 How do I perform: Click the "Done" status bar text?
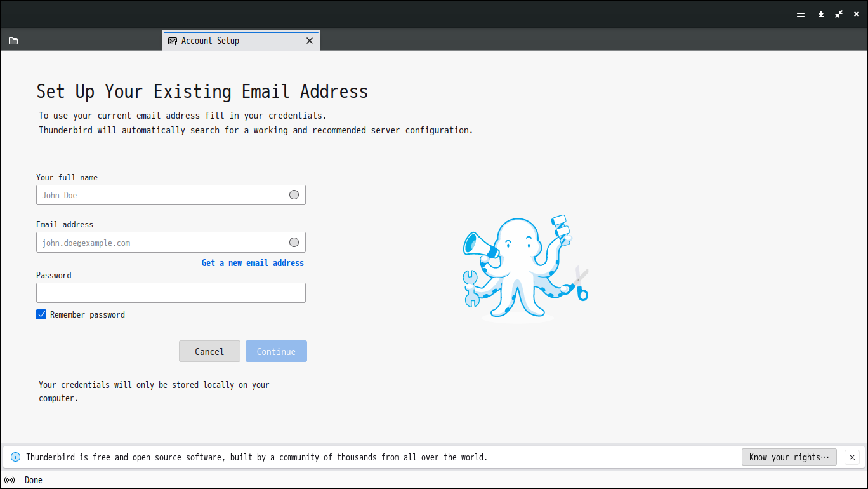(34, 480)
